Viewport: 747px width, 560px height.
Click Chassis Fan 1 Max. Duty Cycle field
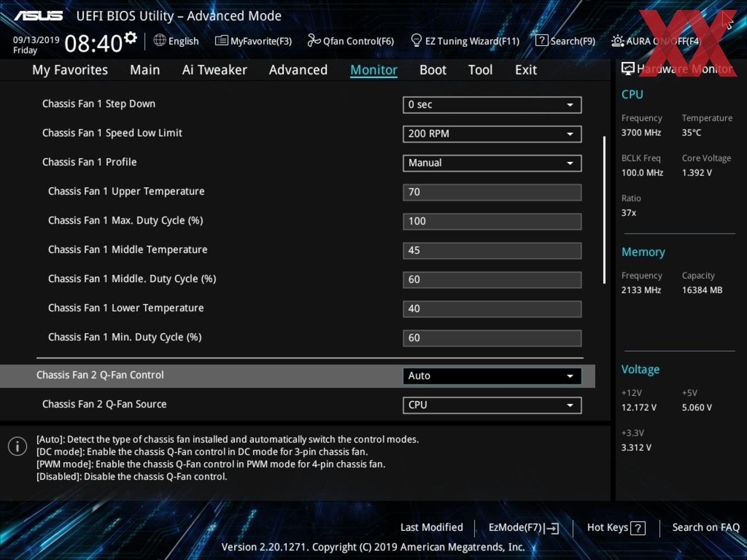[x=492, y=221]
